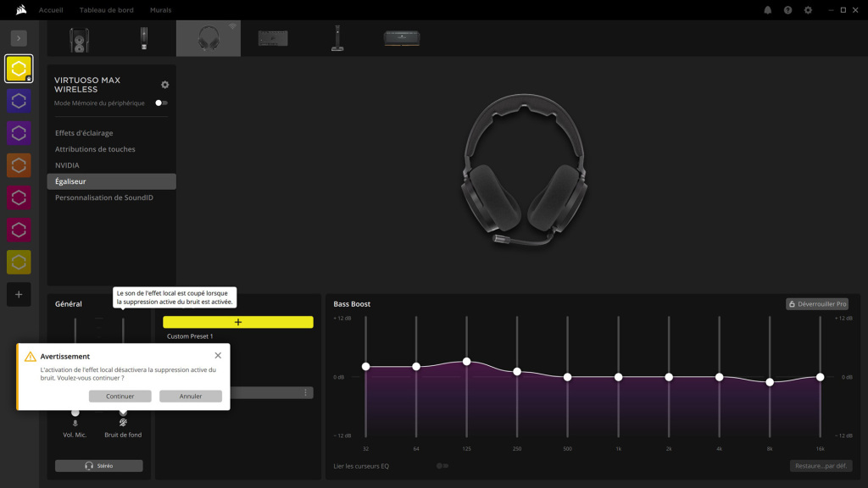Click the Bruit de fond slider handle
The image size is (868, 488).
coord(123,413)
